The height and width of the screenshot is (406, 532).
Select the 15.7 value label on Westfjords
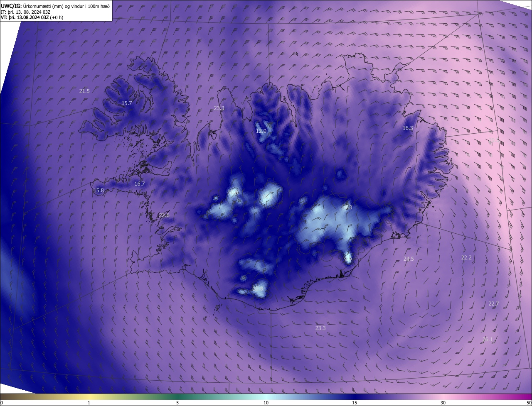click(127, 103)
